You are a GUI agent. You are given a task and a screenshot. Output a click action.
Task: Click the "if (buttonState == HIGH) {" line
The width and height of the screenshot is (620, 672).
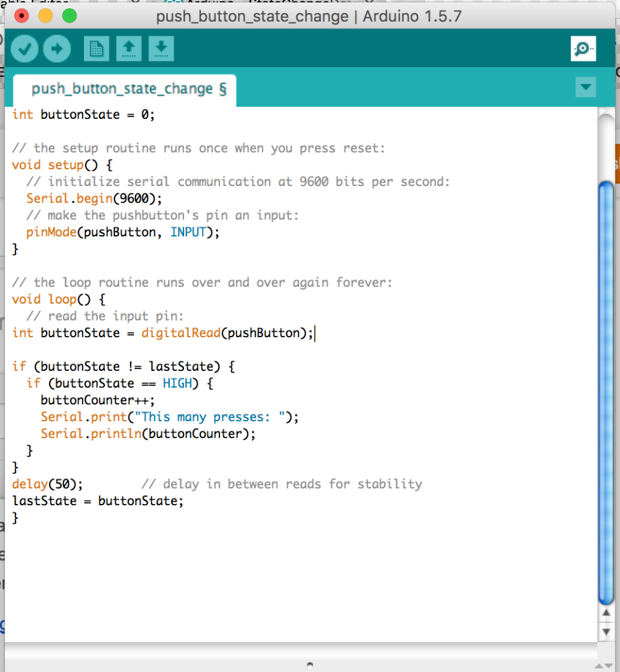point(119,383)
